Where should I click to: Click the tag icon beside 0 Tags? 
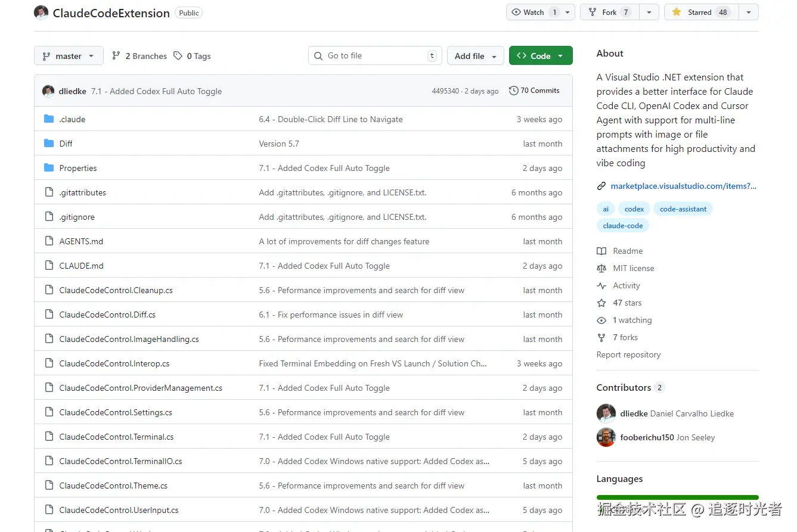click(178, 55)
